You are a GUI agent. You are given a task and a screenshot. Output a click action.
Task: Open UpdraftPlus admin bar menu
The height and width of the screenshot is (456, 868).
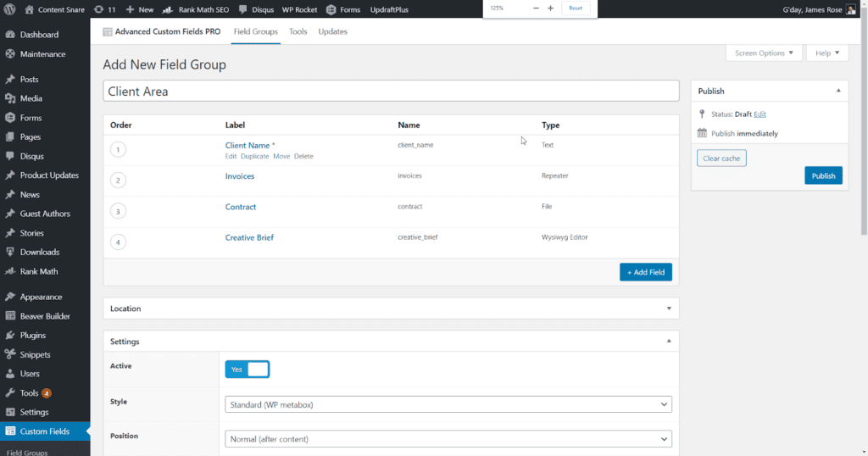click(389, 9)
